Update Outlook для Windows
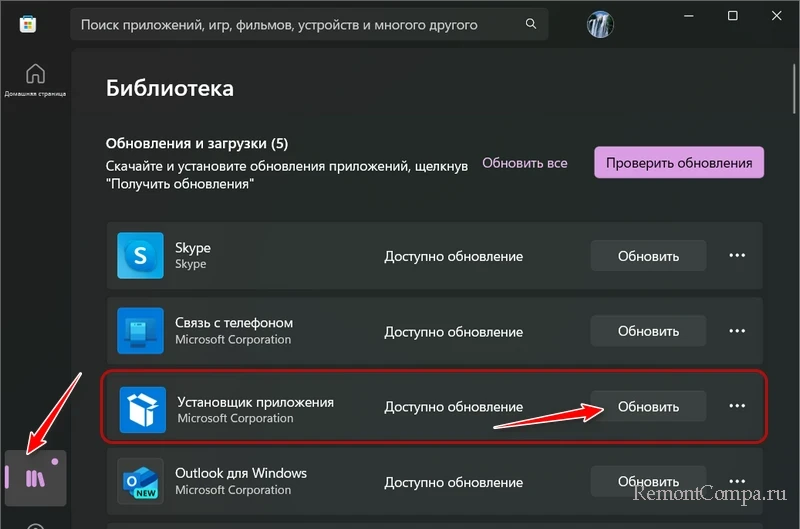This screenshot has width=800, height=529. 648,481
